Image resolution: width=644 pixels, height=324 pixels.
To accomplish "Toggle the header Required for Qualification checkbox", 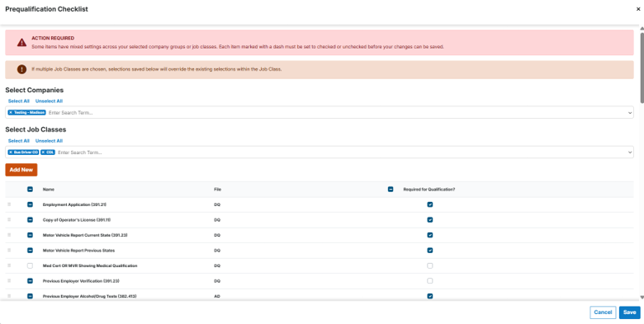I will point(391,189).
